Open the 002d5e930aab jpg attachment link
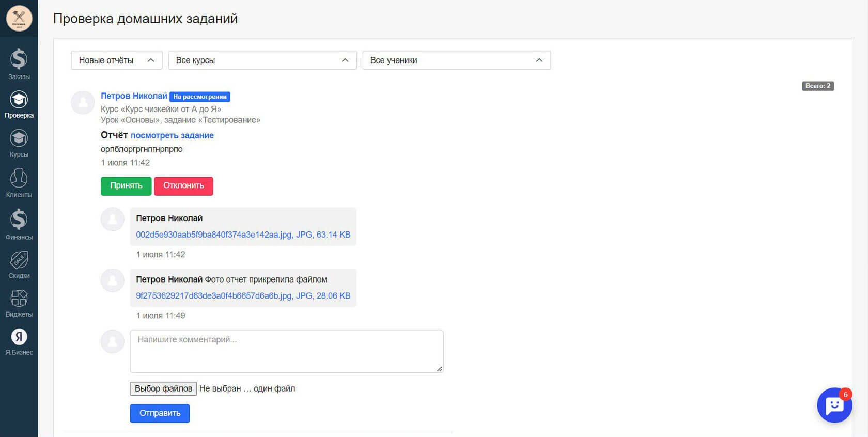Screen dimensions: 868x437 tap(243, 235)
